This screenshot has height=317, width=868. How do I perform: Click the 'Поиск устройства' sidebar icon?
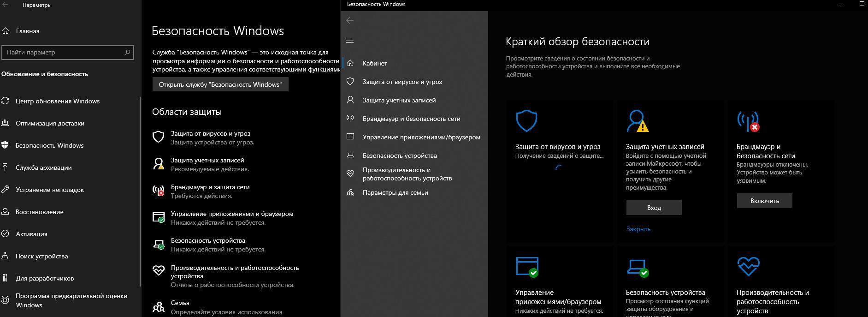pyautogui.click(x=6, y=256)
